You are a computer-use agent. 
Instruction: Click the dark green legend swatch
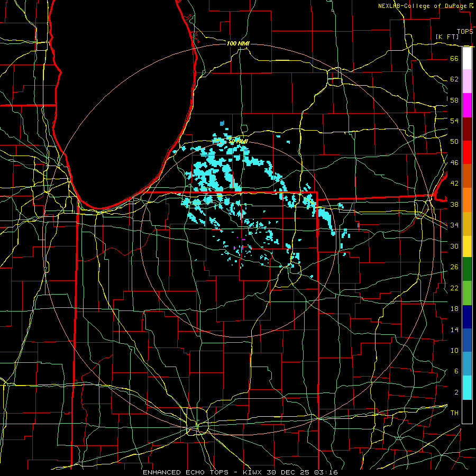pyautogui.click(x=467, y=269)
